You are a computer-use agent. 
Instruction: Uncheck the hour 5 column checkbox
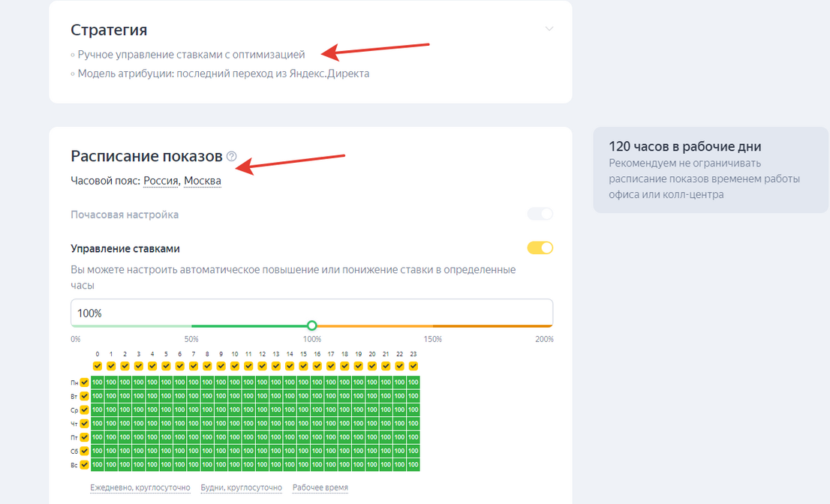coord(166,366)
